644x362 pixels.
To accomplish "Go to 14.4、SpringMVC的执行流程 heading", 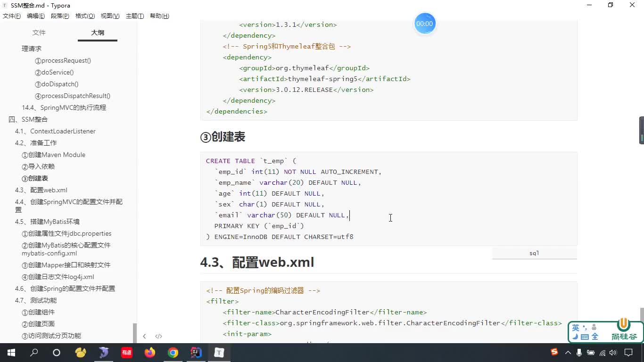I will [x=64, y=107].
